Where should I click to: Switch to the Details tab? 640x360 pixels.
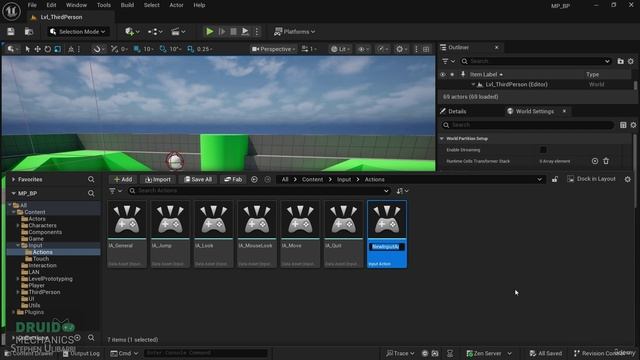[457, 111]
